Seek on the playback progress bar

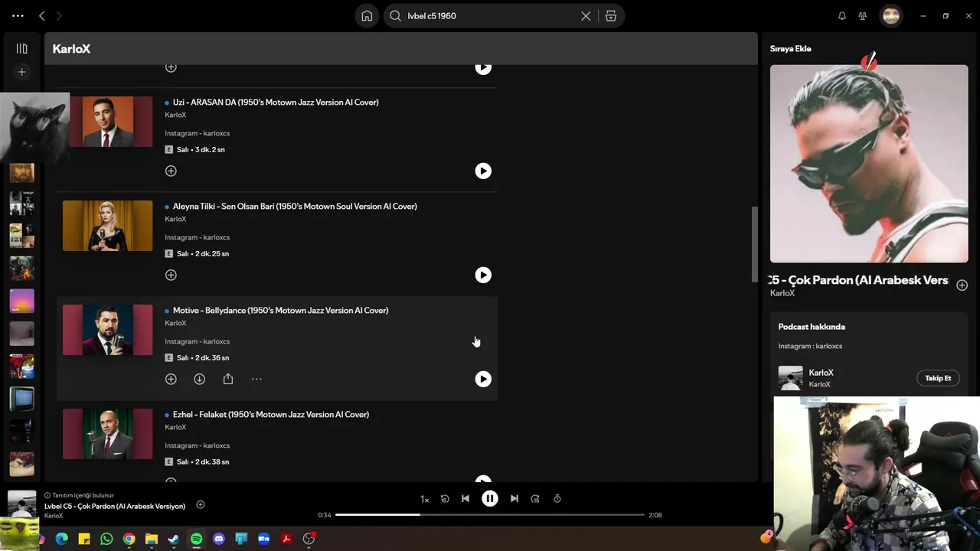490,515
